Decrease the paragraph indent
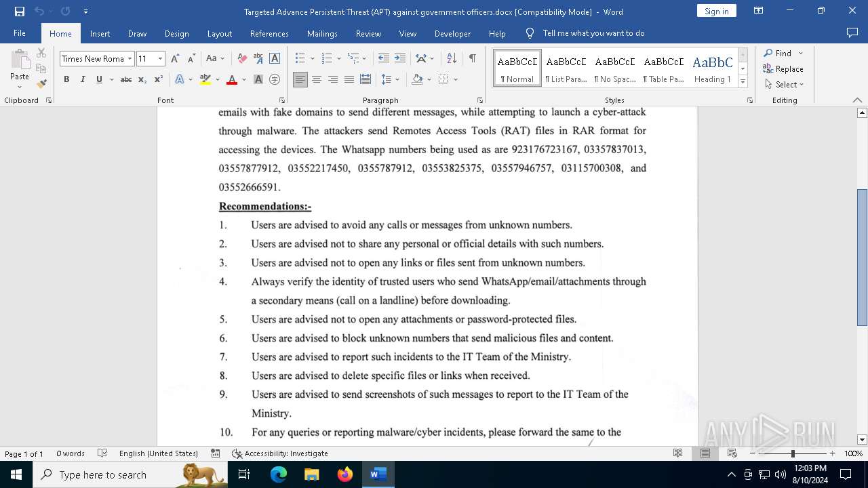The height and width of the screenshot is (488, 868). 384,59
